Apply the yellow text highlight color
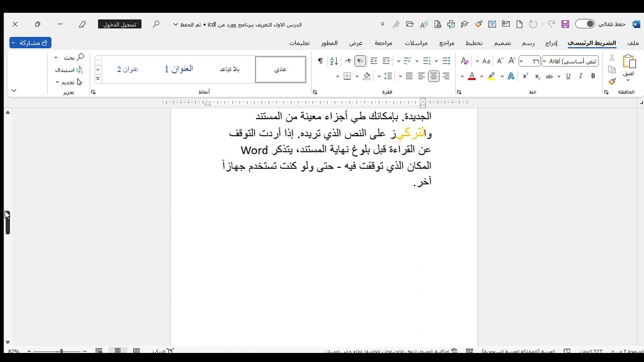This screenshot has width=644, height=362. pyautogui.click(x=492, y=76)
